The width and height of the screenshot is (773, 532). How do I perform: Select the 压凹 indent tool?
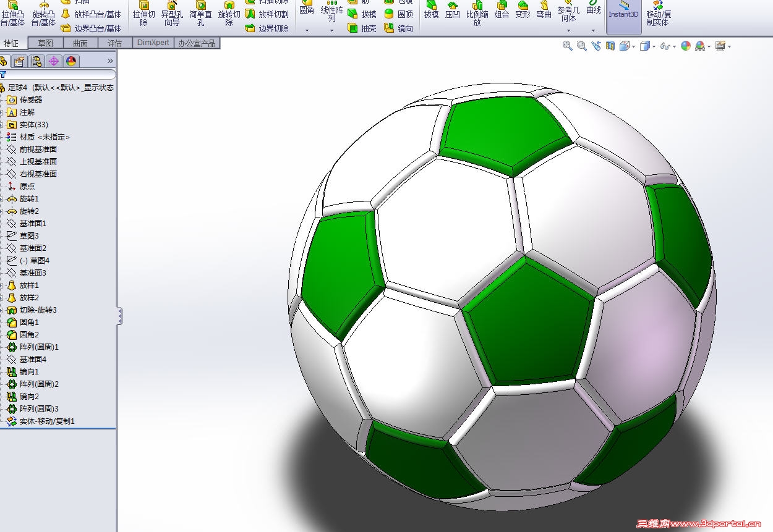click(x=453, y=10)
